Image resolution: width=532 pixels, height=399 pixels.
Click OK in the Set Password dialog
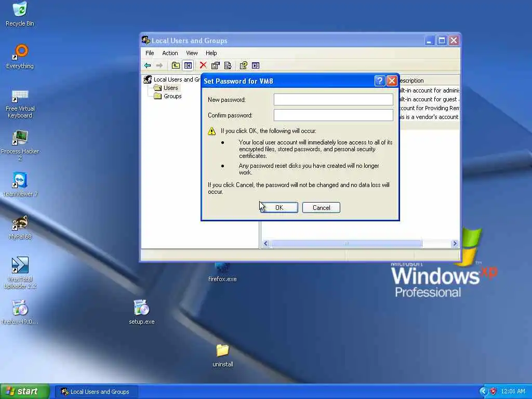point(279,208)
